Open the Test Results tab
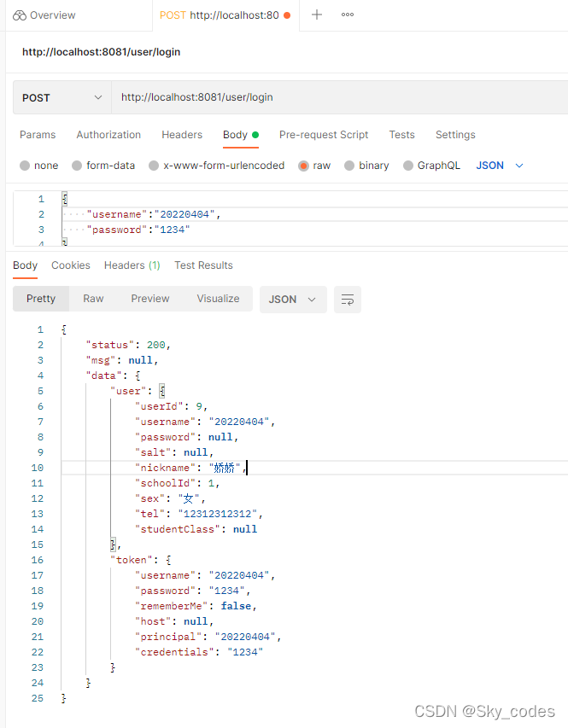This screenshot has width=568, height=728. click(x=203, y=265)
